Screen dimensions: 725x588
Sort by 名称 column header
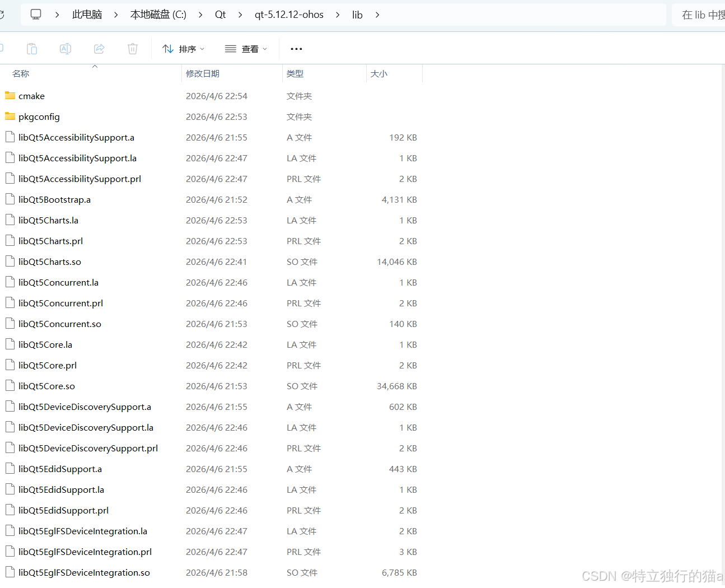pyautogui.click(x=21, y=73)
